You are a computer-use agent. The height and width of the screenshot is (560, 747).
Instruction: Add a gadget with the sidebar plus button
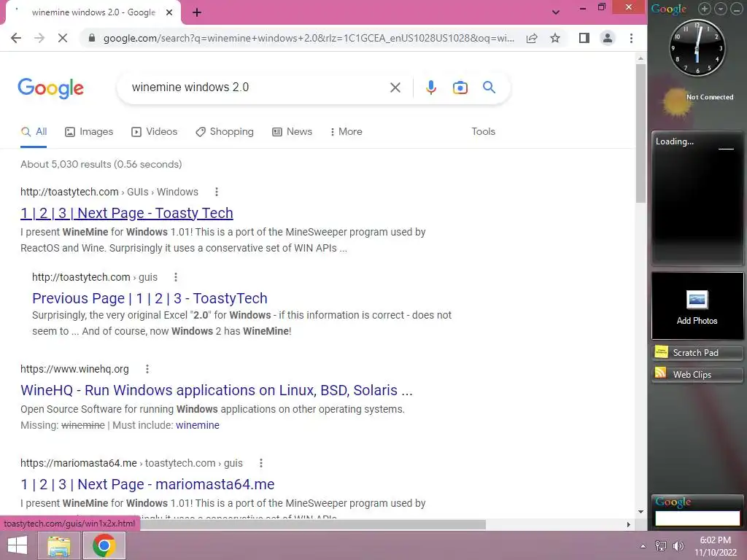click(704, 9)
